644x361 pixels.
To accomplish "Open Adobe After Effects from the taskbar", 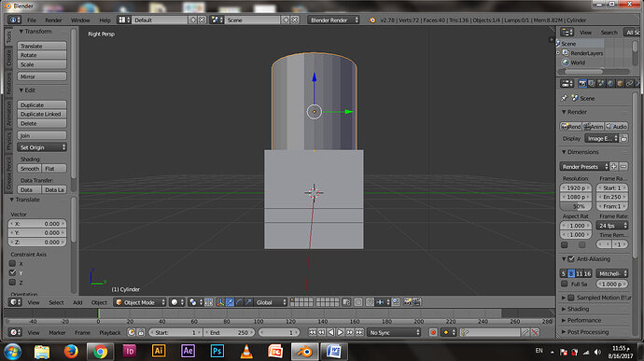I will click(x=188, y=351).
